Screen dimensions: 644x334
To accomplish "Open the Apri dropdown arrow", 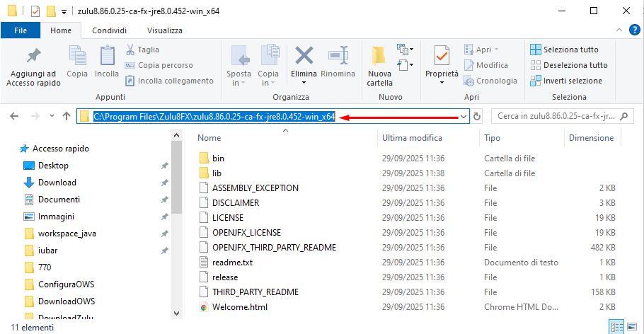I will coord(496,50).
